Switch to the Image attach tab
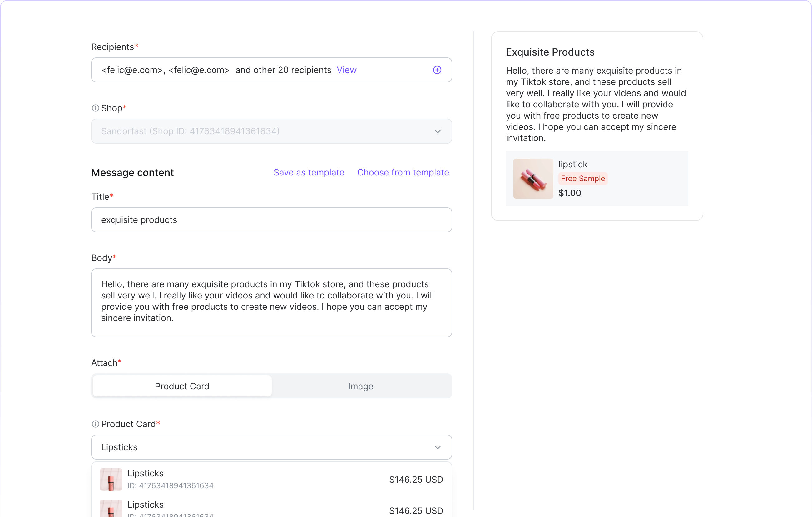 (360, 386)
